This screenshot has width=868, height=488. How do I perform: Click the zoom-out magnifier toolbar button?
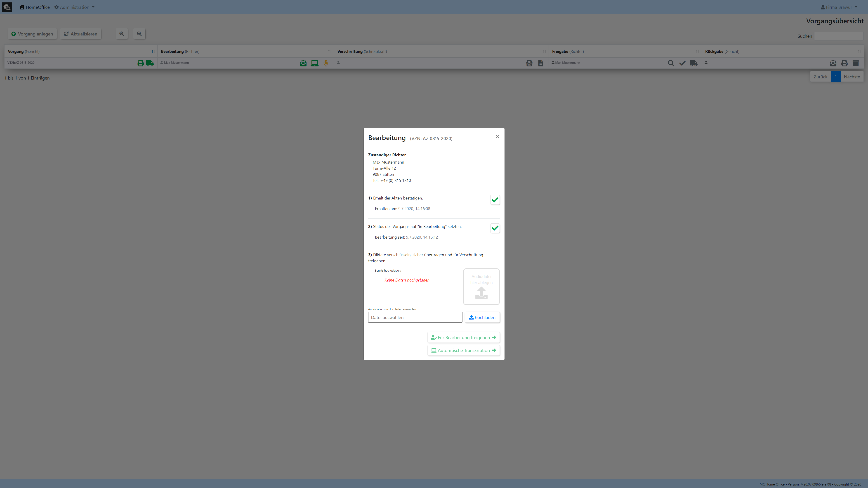(x=139, y=34)
